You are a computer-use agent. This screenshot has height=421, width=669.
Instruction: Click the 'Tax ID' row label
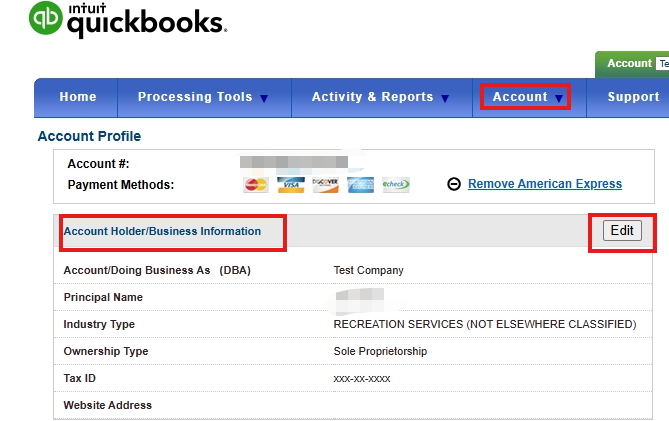79,378
